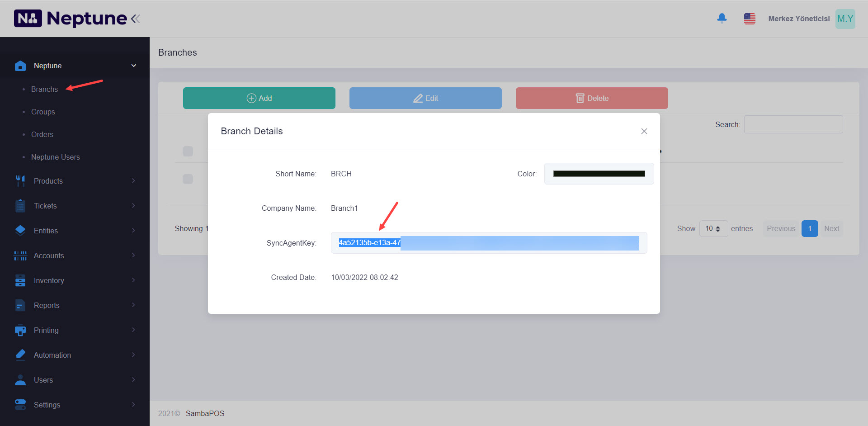This screenshot has height=426, width=868.
Task: Open the Show entries count dropdown
Action: coord(713,228)
